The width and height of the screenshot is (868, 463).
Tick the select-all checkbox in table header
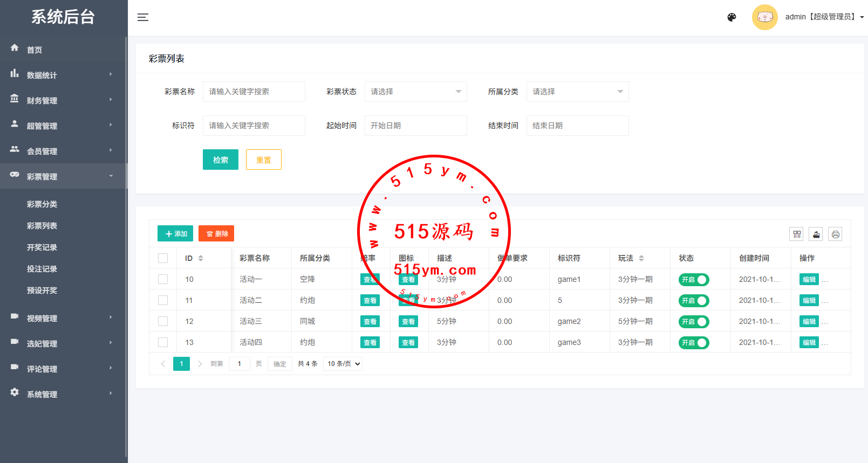click(x=163, y=258)
